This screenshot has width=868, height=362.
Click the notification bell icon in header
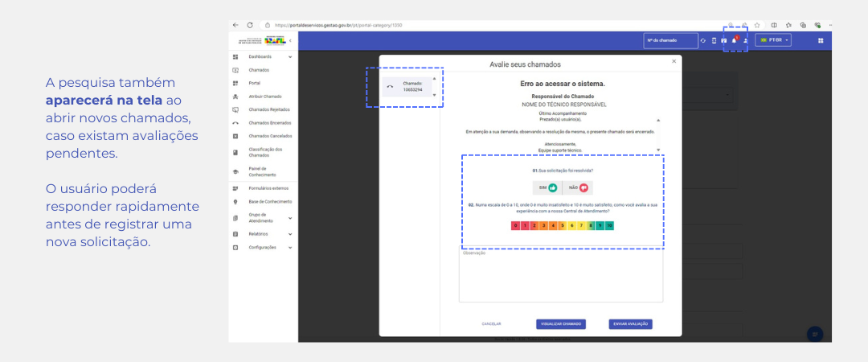(734, 40)
